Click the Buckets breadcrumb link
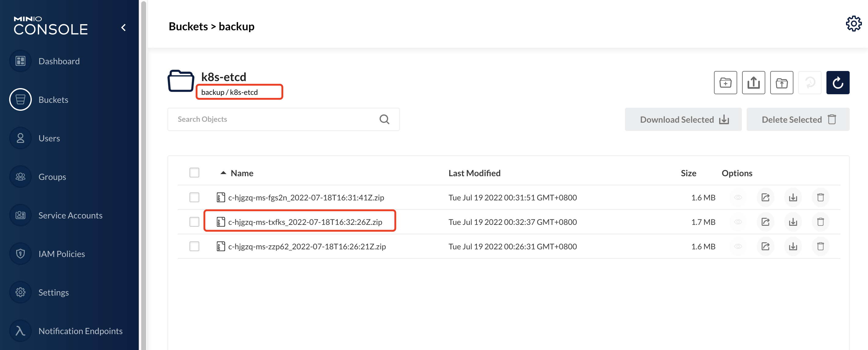 (188, 26)
